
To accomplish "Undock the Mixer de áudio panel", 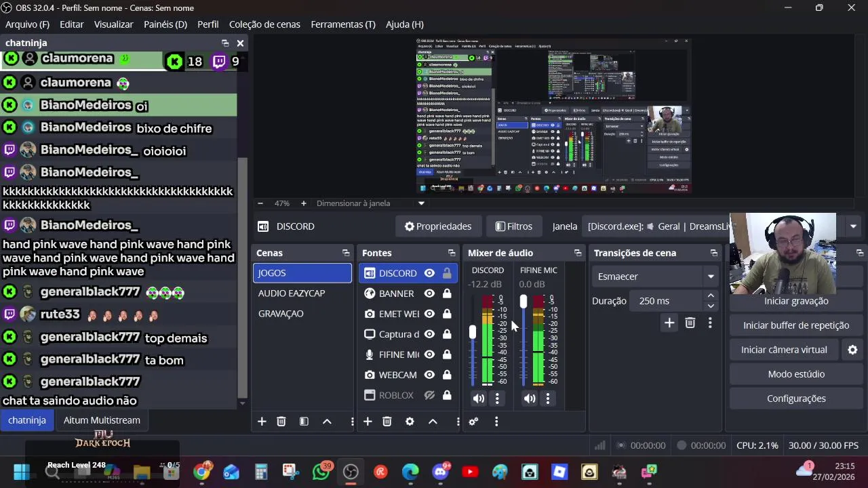I will tap(578, 253).
